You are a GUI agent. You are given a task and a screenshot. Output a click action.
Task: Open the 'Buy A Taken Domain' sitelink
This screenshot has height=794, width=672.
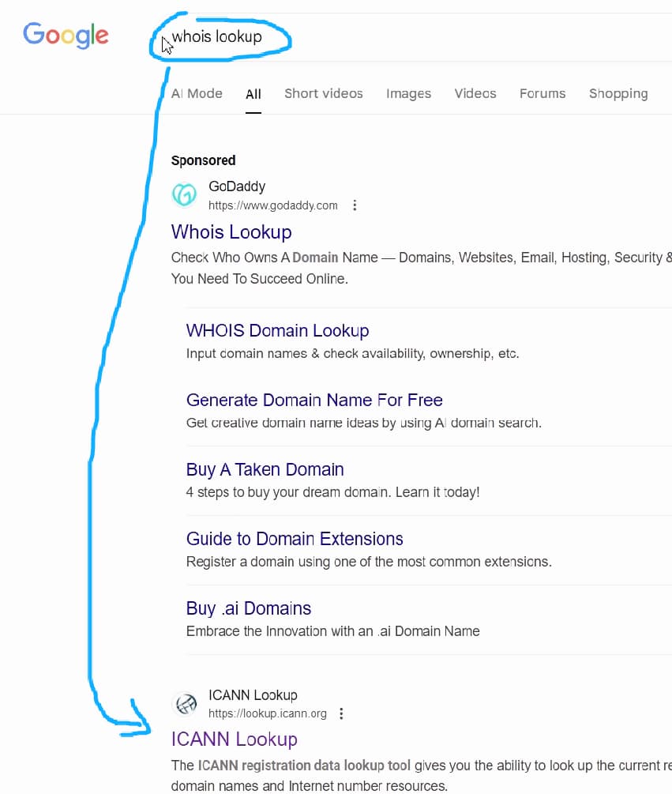pos(265,469)
